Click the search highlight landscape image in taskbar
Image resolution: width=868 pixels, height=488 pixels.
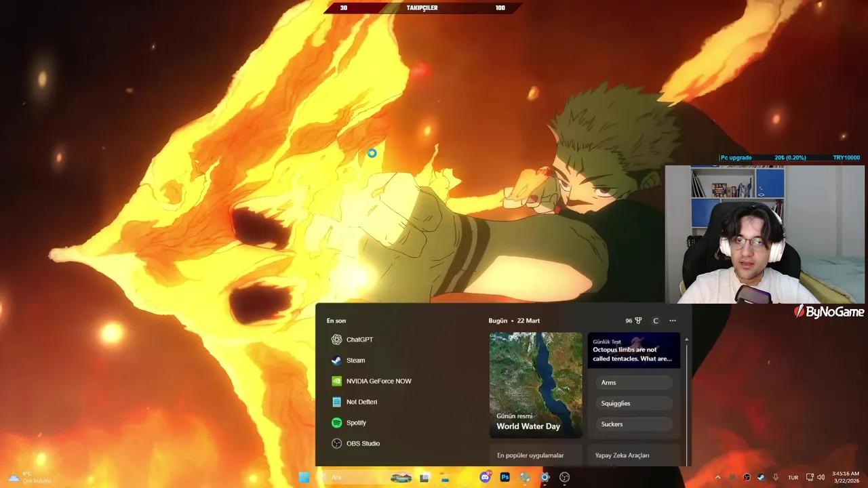401,477
